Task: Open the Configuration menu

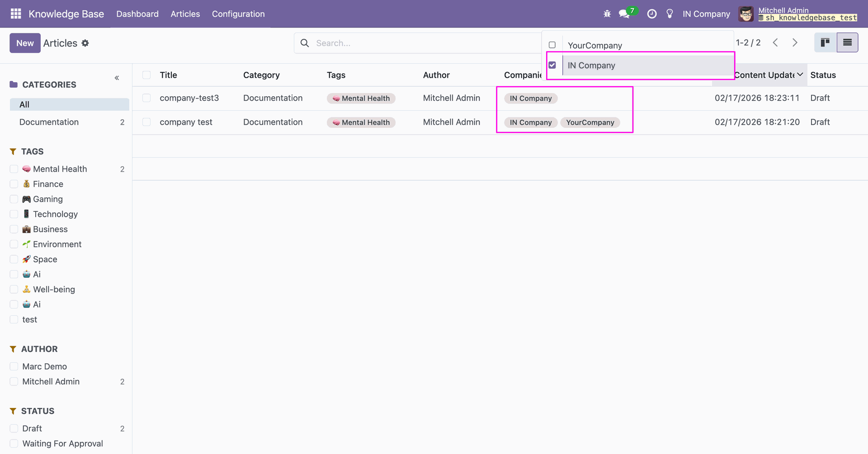Action: (238, 14)
